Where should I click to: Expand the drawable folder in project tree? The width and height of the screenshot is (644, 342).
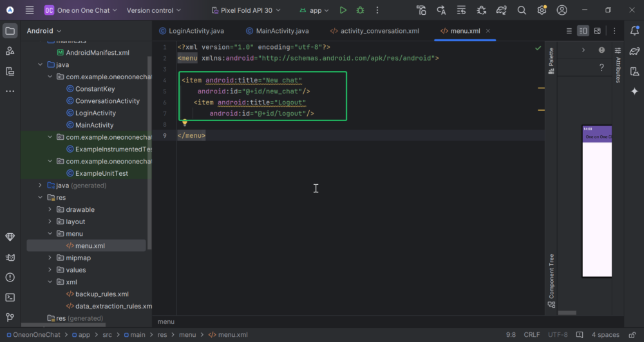(51, 209)
